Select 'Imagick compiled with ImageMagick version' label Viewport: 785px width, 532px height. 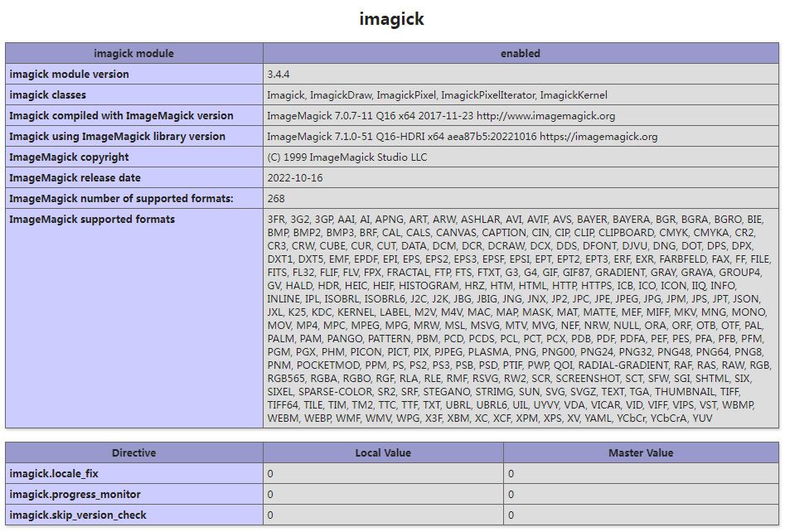click(121, 116)
